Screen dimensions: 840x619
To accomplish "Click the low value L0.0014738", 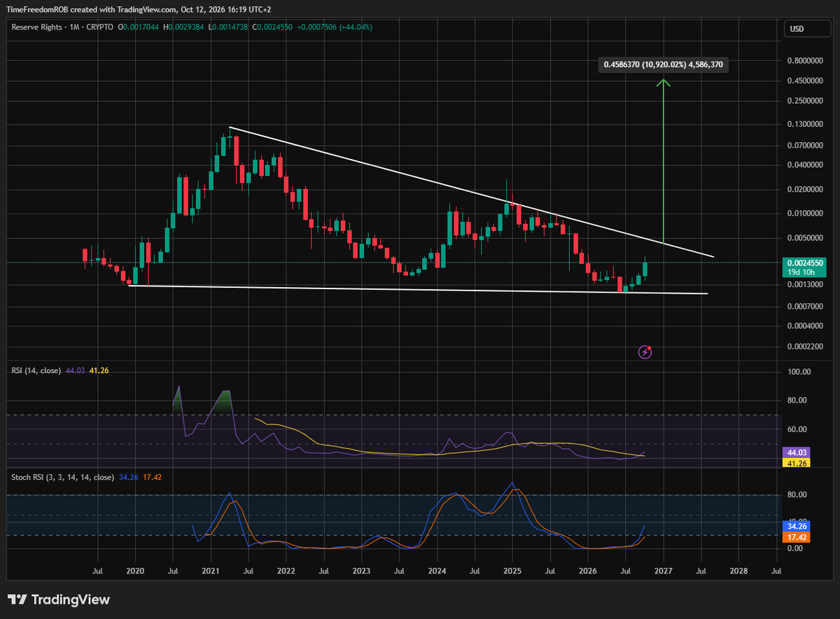I will pos(228,27).
